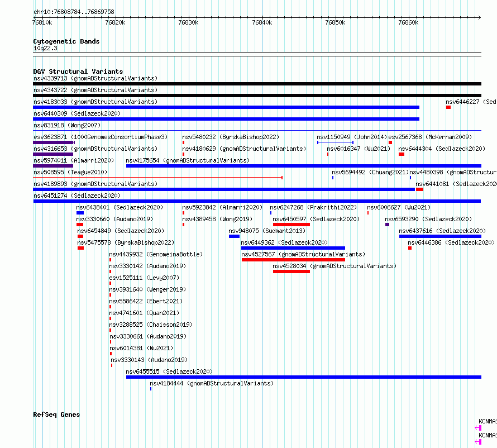Click nsv6450597 red variant bar
The width and height of the screenshot is (497, 448).
tap(291, 225)
